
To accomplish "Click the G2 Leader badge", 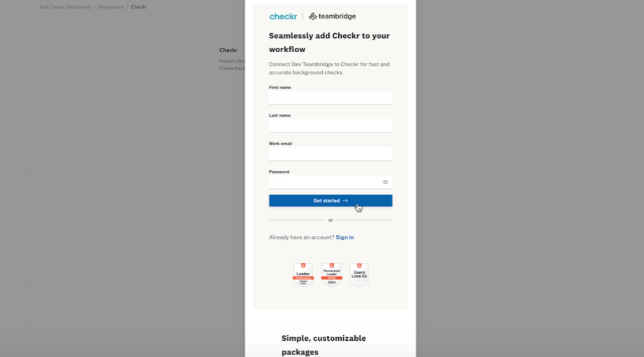I will [x=303, y=275].
